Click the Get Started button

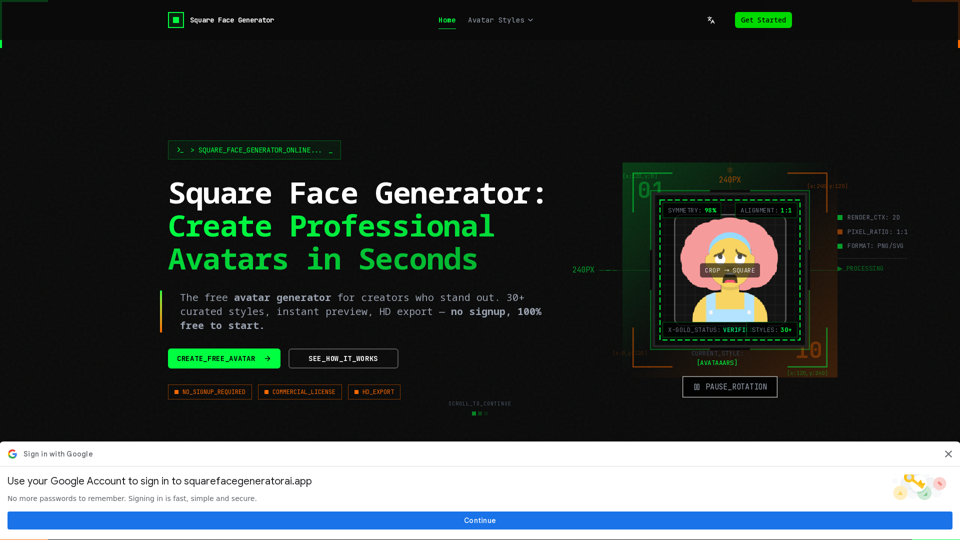point(763,20)
